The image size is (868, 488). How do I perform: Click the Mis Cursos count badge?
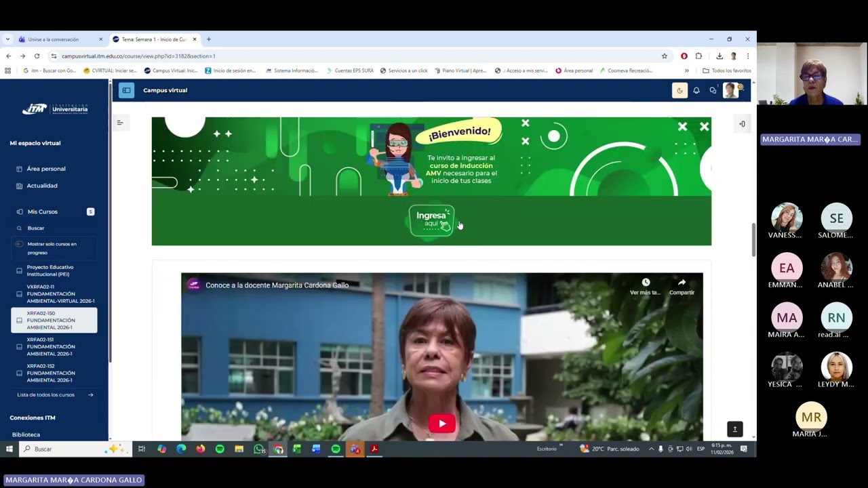(x=90, y=211)
